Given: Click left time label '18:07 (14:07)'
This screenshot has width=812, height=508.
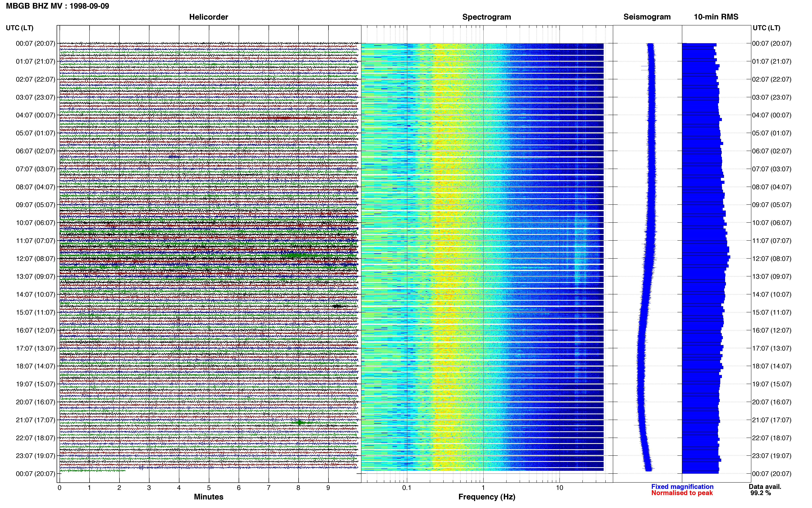Looking at the screenshot, I should [35, 366].
